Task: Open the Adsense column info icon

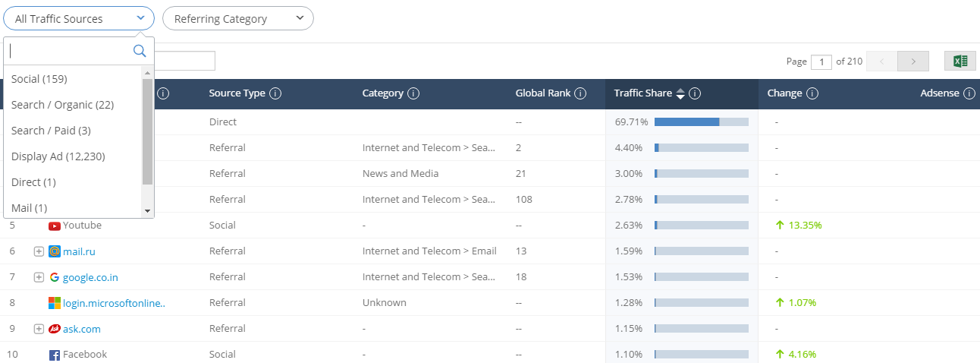Action: 969,93
